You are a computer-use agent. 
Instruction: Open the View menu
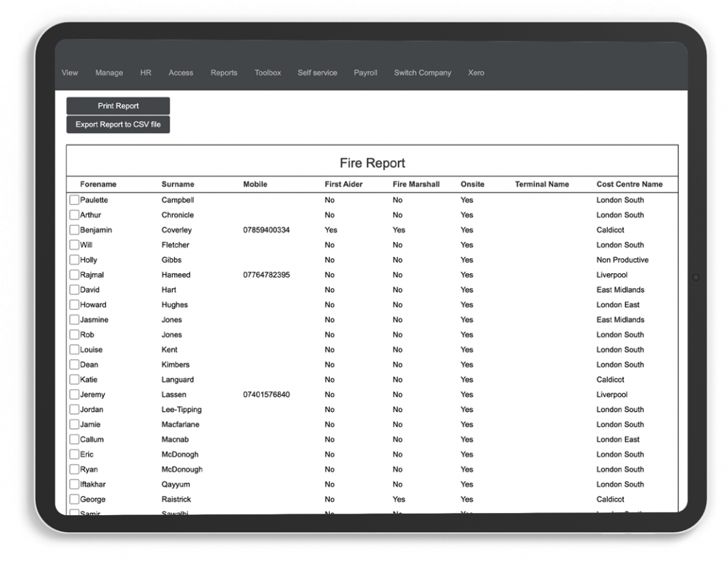pos(70,73)
